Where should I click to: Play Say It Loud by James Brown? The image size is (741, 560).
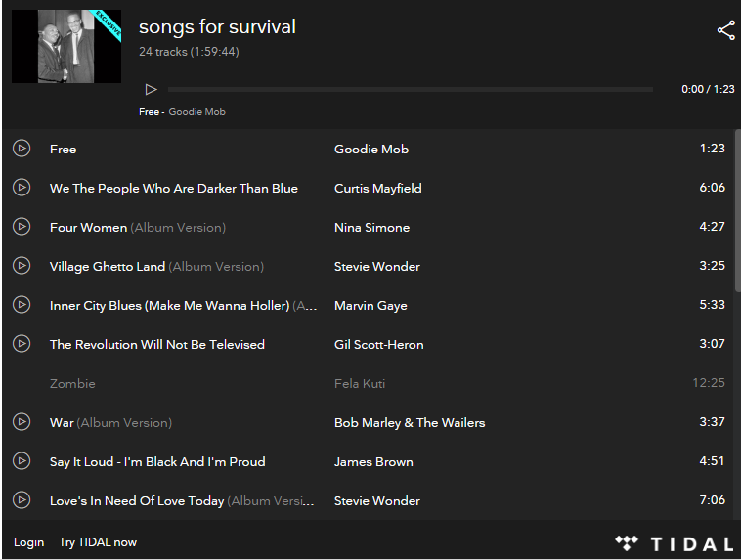tap(22, 461)
